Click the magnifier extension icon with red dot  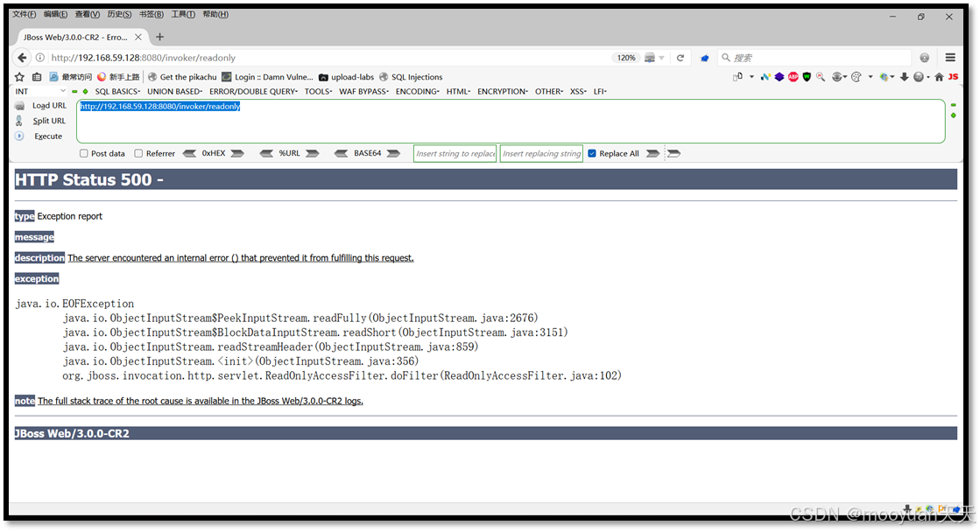point(821,77)
